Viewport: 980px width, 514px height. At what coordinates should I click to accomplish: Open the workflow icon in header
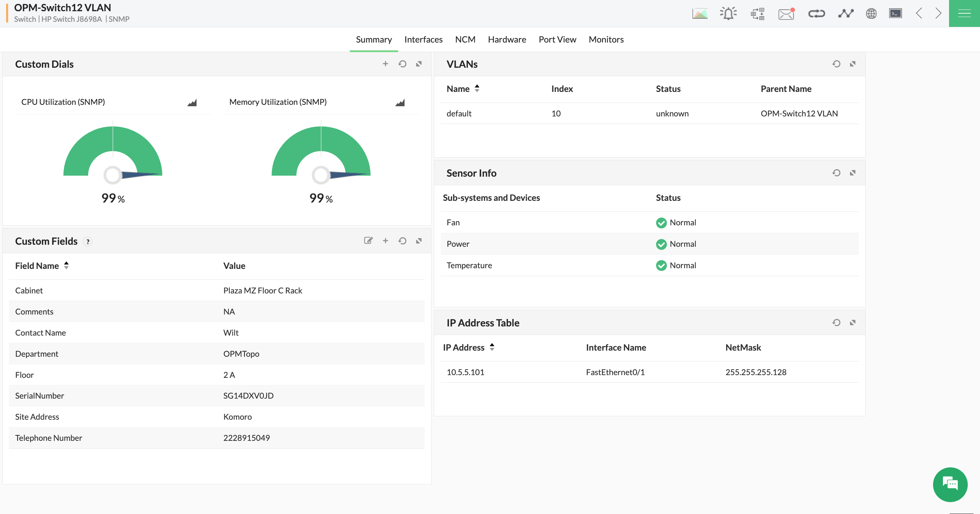(757, 14)
